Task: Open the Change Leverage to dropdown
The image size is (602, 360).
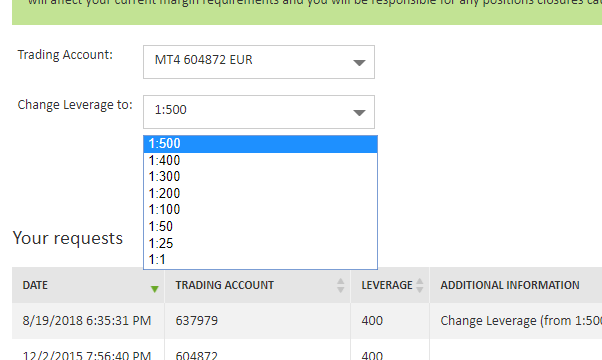Action: 259,112
